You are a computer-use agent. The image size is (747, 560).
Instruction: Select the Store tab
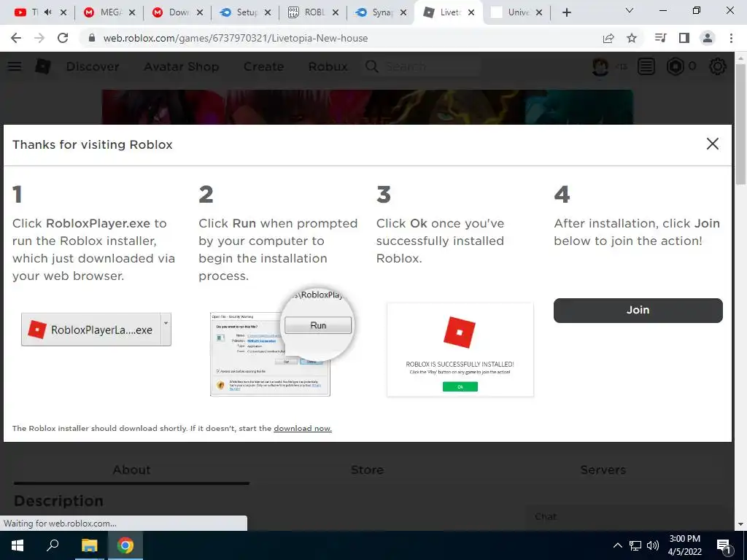(x=368, y=470)
